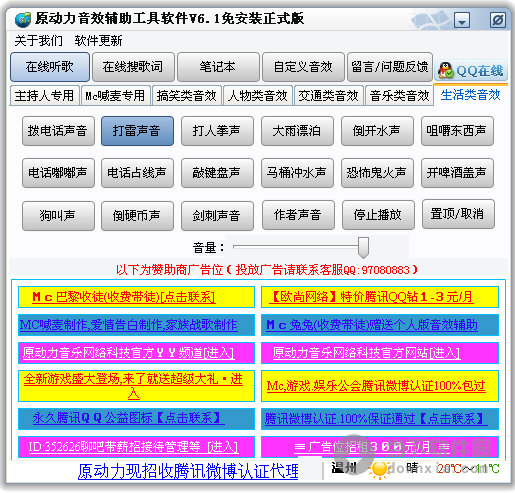Select the 生活类音效 tab
This screenshot has width=515, height=493.
click(471, 95)
